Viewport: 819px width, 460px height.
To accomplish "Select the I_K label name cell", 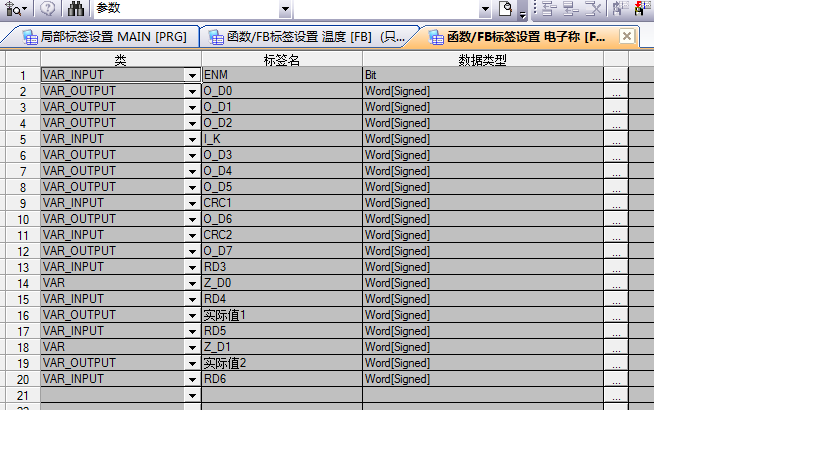I will (281, 139).
